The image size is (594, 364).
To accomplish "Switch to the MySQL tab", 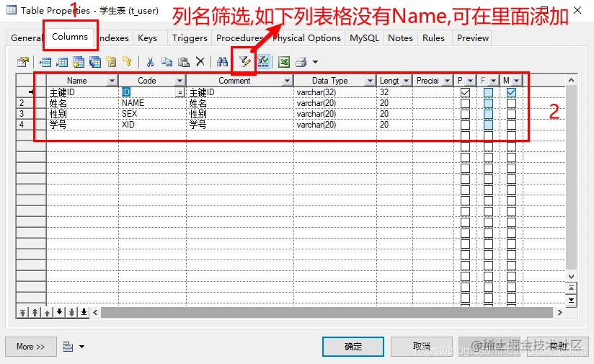I will pos(364,38).
